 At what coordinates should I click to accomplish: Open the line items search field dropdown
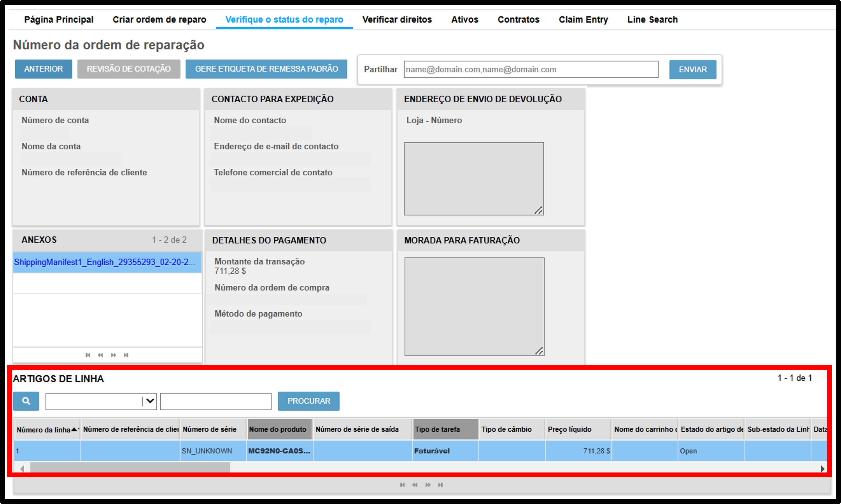pyautogui.click(x=150, y=401)
